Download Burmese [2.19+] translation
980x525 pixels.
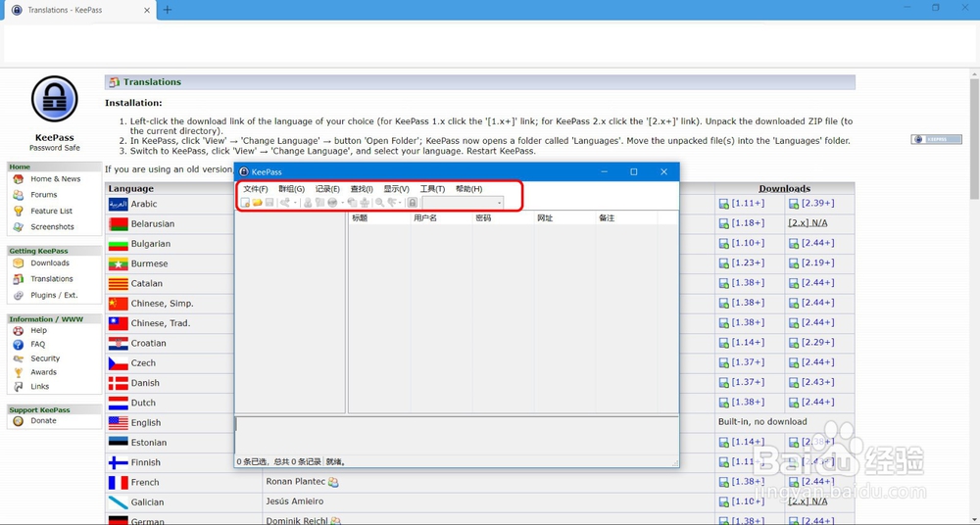(817, 263)
